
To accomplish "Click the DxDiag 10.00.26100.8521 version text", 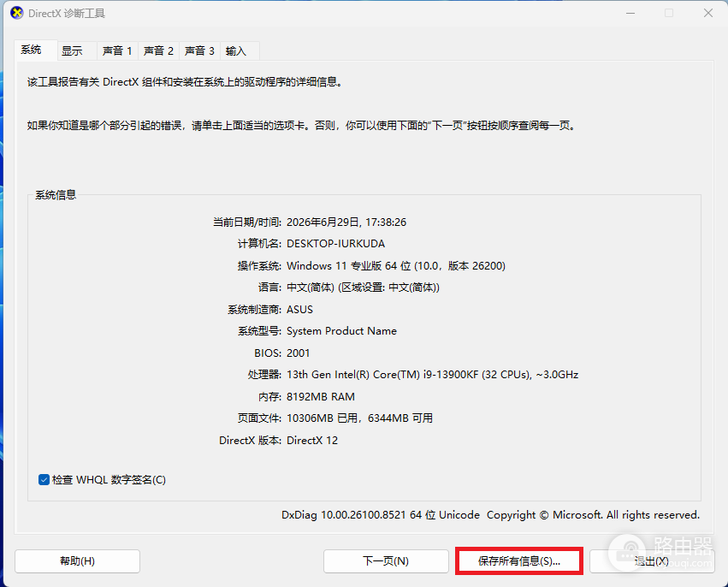I will (x=380, y=515).
